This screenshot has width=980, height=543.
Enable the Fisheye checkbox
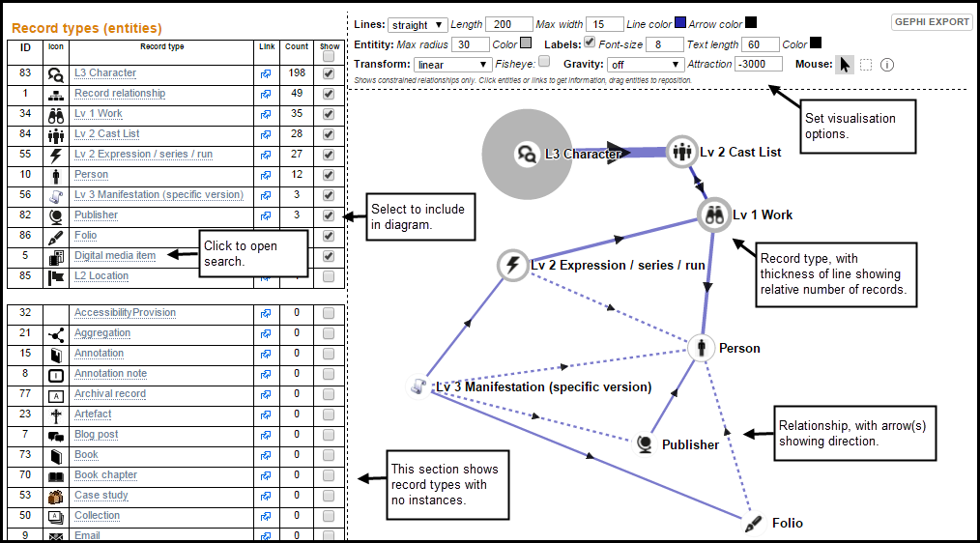click(x=544, y=61)
